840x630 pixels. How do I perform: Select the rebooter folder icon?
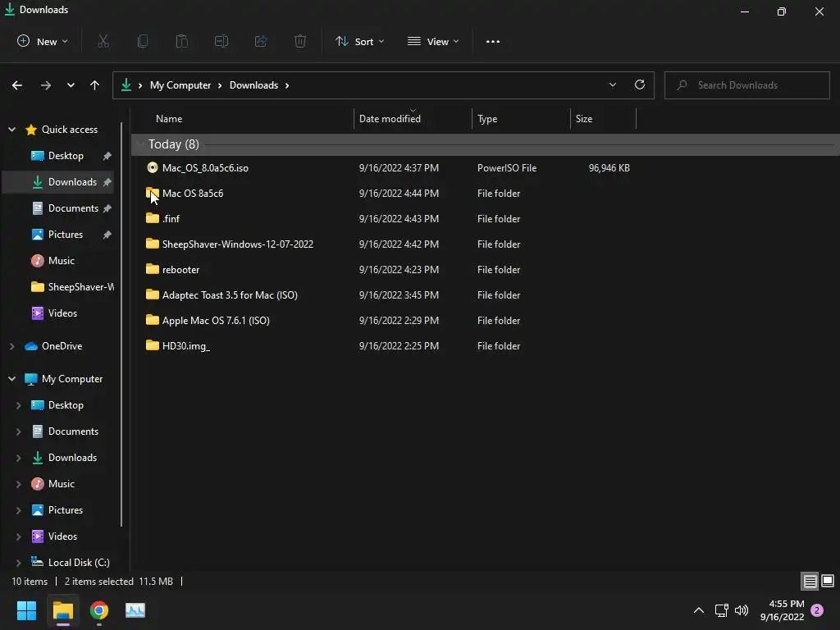[153, 269]
